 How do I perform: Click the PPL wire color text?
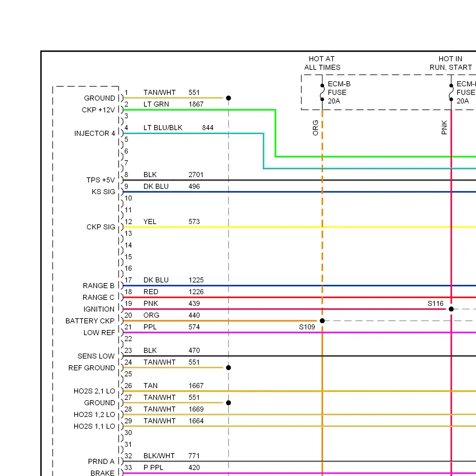click(x=150, y=327)
